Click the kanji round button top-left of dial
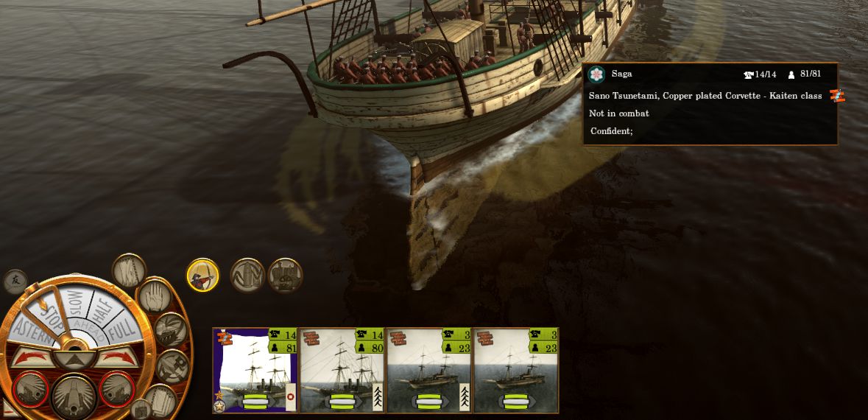The image size is (868, 420). pyautogui.click(x=15, y=281)
